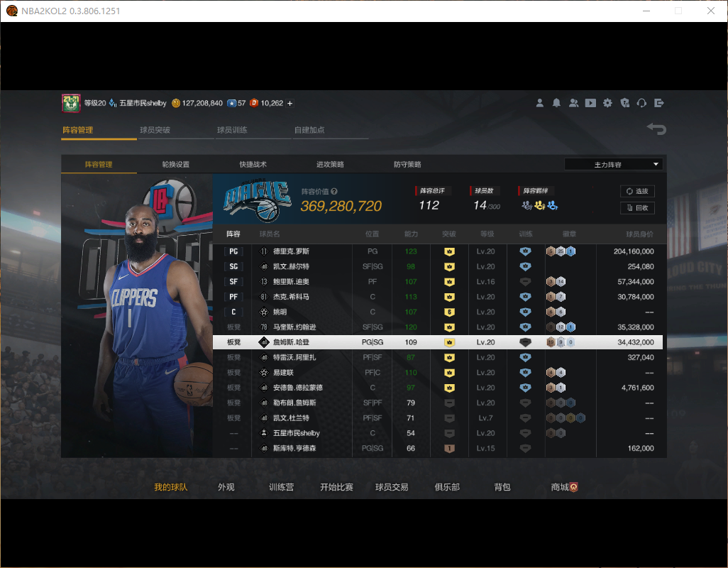The width and height of the screenshot is (728, 568).
Task: Open the friends list icon
Action: click(x=574, y=103)
